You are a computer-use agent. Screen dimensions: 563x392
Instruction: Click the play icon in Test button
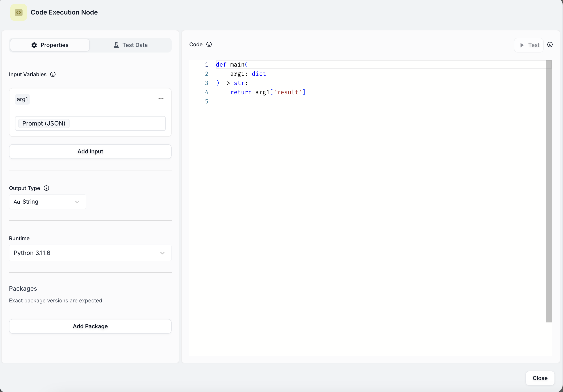coord(522,45)
